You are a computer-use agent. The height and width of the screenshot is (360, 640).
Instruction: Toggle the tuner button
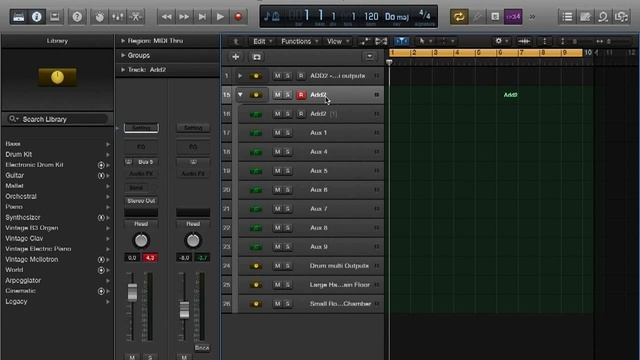click(x=477, y=17)
